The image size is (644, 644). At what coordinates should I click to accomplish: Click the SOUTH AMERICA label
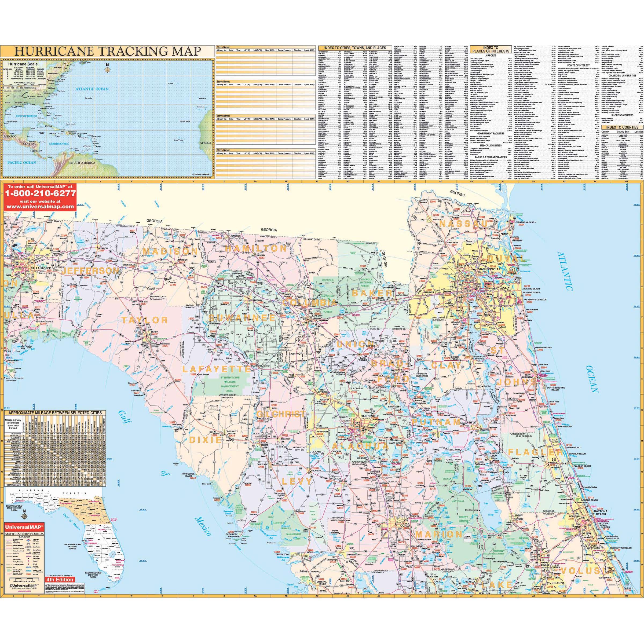(x=82, y=163)
